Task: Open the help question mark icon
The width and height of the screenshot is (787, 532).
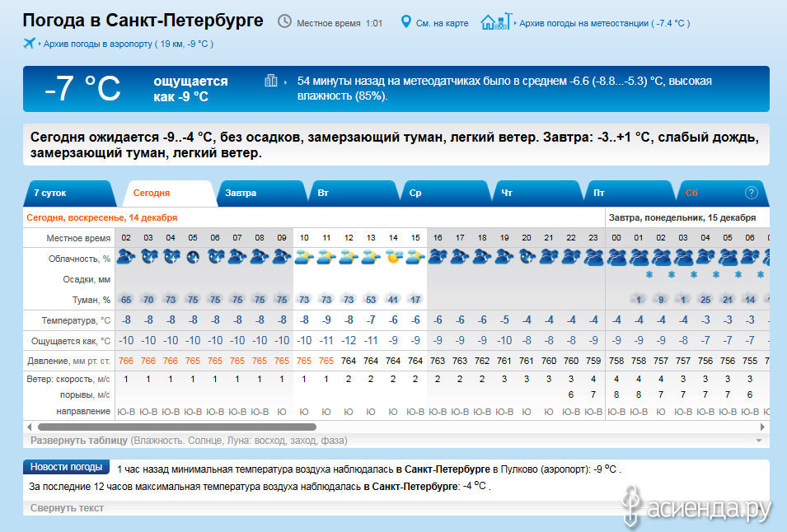Action: pyautogui.click(x=751, y=193)
